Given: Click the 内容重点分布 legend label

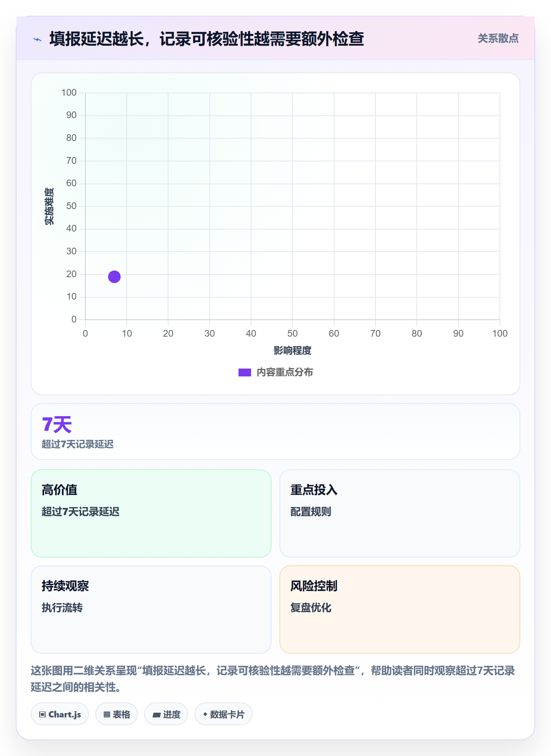Looking at the screenshot, I should tap(285, 372).
